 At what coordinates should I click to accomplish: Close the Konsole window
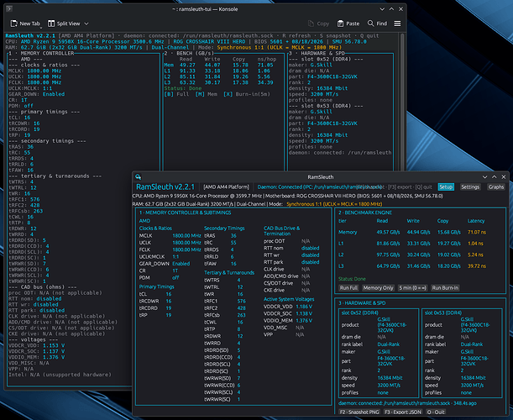click(x=400, y=9)
